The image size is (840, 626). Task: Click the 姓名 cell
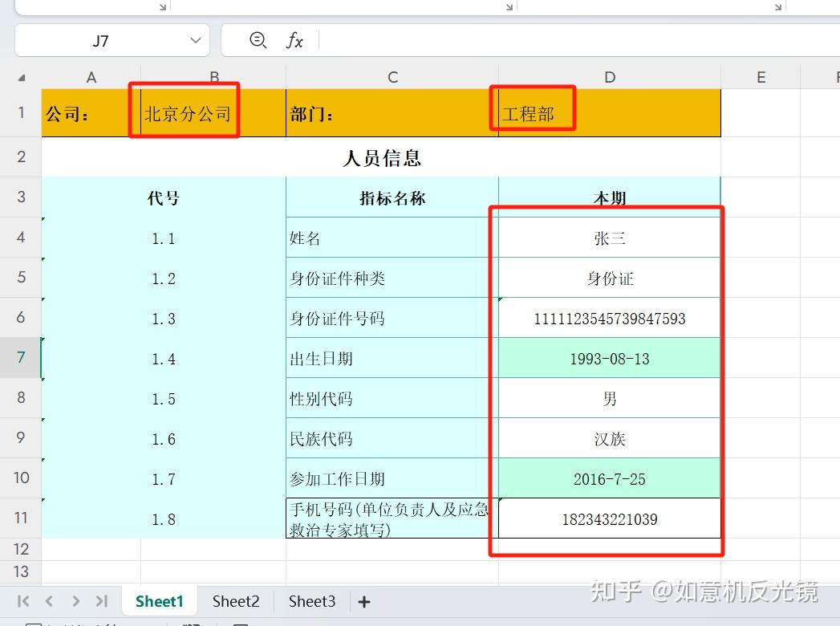click(392, 238)
